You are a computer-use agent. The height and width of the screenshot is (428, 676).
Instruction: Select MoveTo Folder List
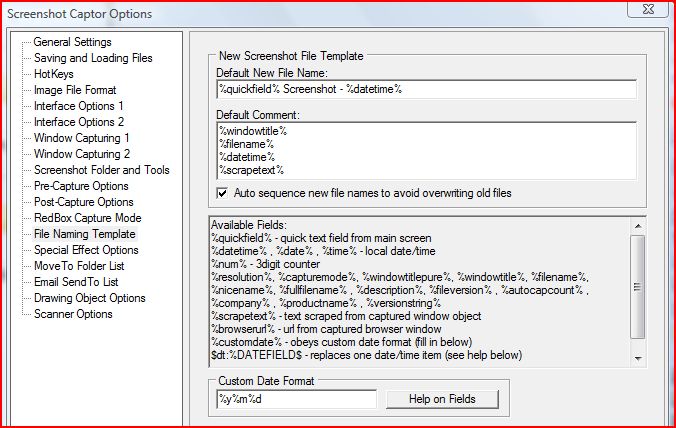point(79,266)
